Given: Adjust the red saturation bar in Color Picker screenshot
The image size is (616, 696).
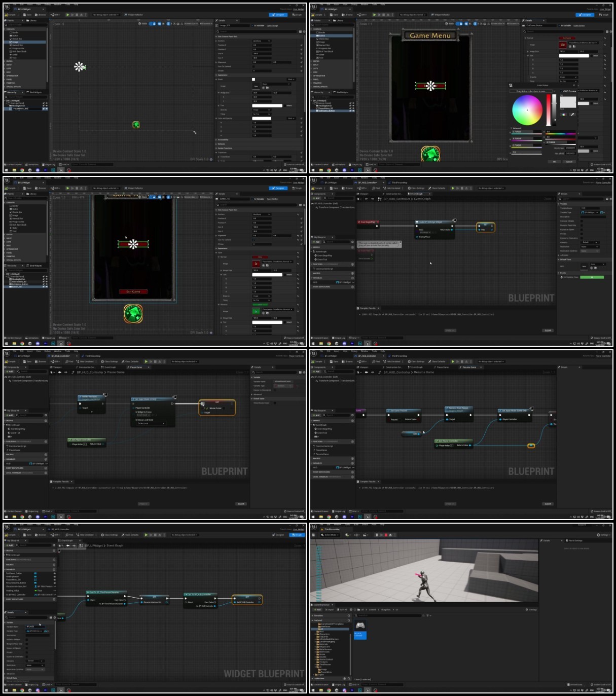Looking at the screenshot, I should pos(548,109).
